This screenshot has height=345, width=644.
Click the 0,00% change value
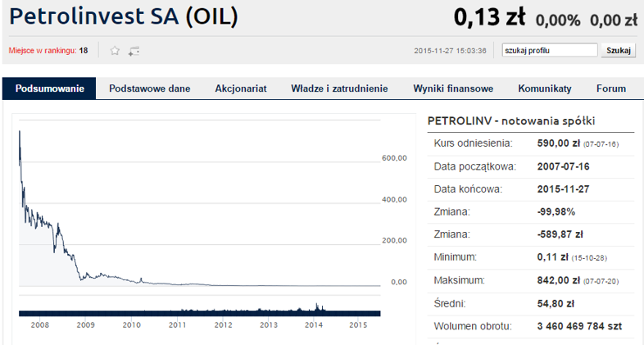pyautogui.click(x=558, y=20)
